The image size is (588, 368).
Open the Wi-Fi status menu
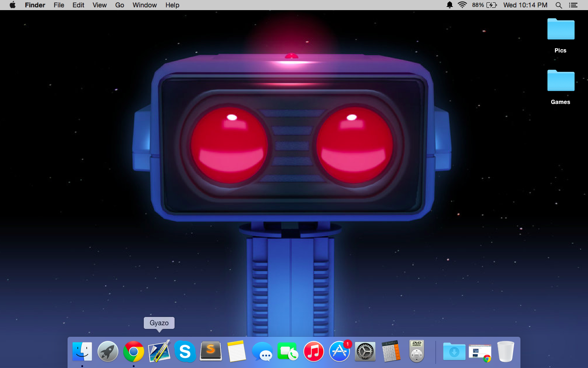click(x=463, y=5)
